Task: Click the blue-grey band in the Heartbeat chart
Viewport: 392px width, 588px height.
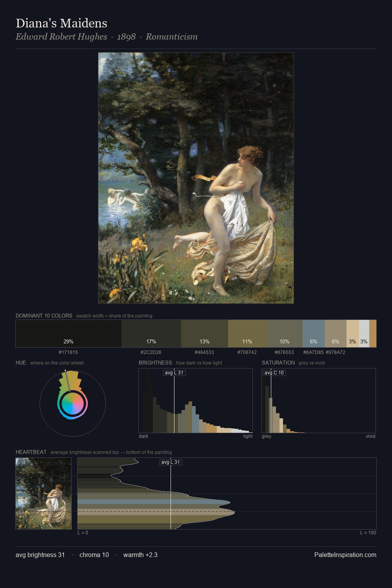Action: click(153, 502)
